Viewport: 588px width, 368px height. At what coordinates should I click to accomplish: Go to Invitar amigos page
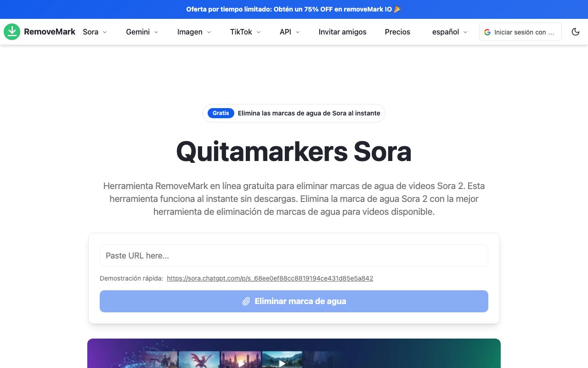(x=342, y=32)
